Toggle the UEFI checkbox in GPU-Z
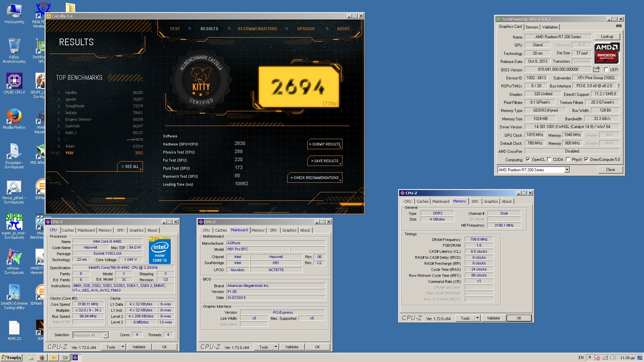Image resolution: width=644 pixels, height=362 pixels. pos(606,70)
